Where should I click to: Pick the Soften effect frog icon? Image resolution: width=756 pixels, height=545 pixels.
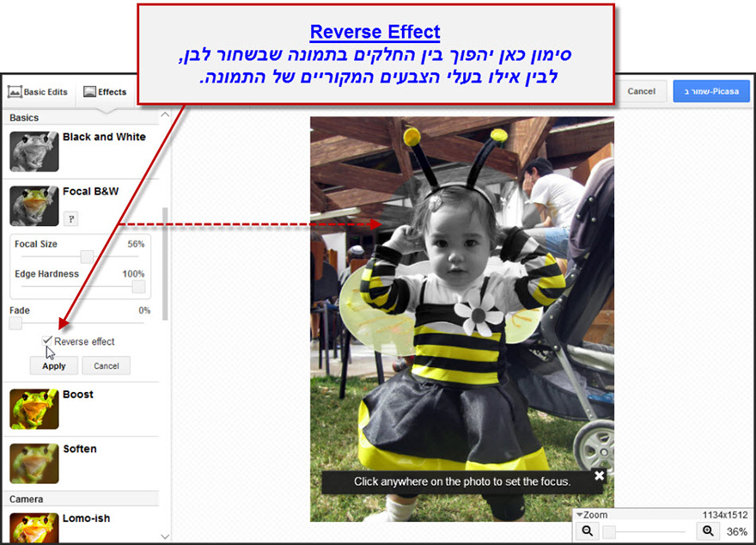click(x=34, y=462)
